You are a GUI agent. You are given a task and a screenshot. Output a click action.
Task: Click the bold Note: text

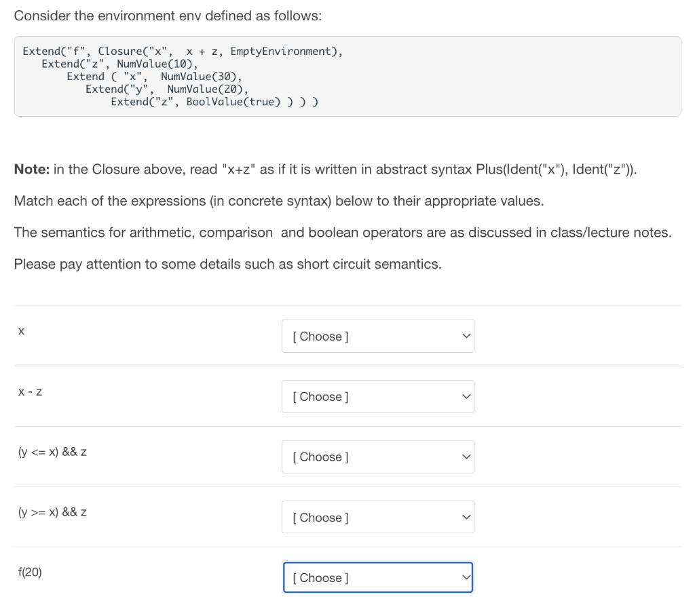coord(32,170)
